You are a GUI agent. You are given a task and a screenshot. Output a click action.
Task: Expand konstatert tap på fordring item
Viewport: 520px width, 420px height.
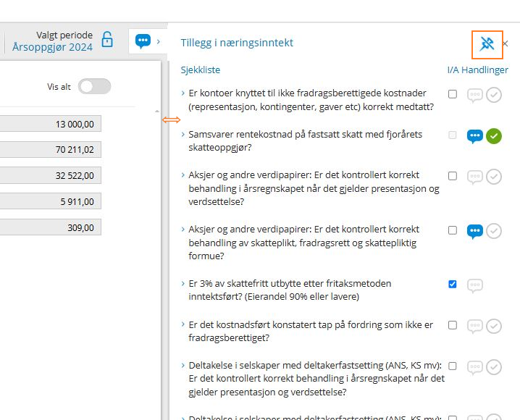tap(183, 324)
